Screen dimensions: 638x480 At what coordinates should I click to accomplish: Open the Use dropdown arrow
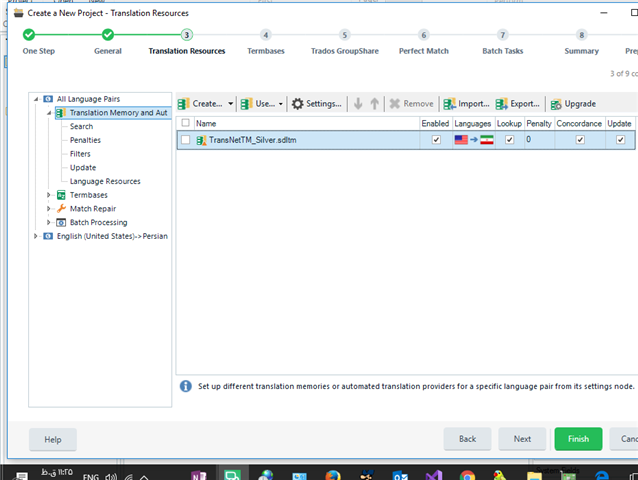(x=280, y=104)
